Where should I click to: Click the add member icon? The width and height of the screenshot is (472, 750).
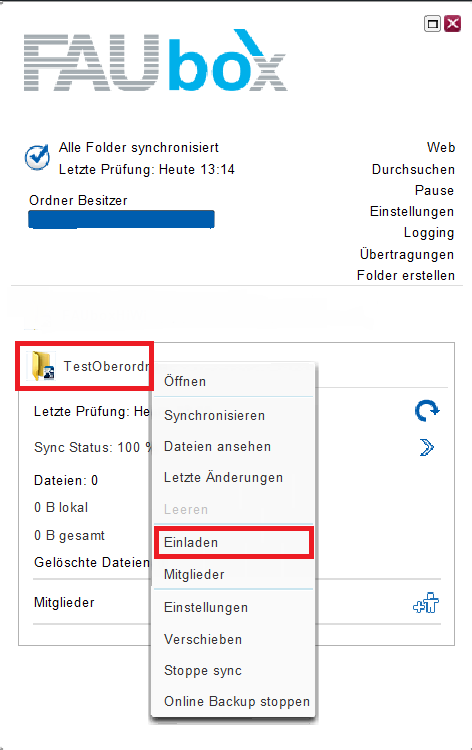point(426,603)
